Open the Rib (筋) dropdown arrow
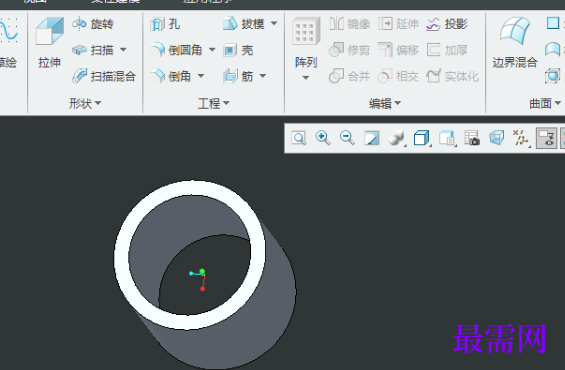Viewport: 565px width, 370px height. tap(263, 76)
